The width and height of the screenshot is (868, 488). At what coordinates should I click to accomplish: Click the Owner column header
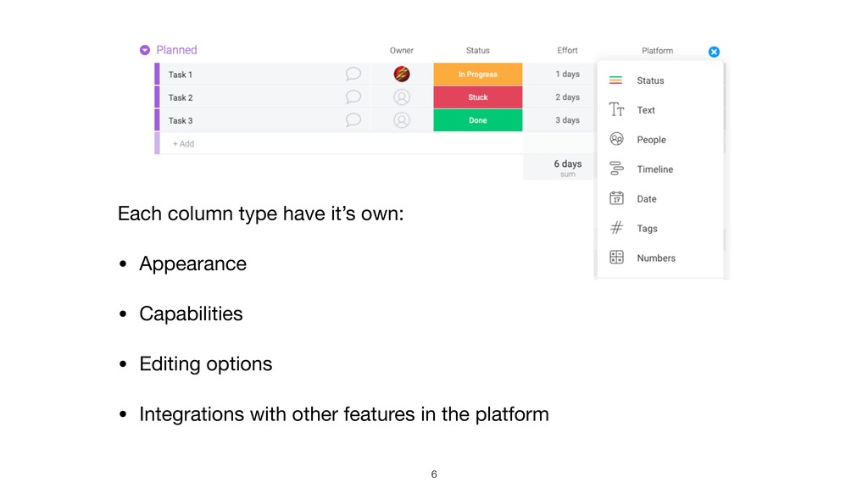pyautogui.click(x=402, y=51)
